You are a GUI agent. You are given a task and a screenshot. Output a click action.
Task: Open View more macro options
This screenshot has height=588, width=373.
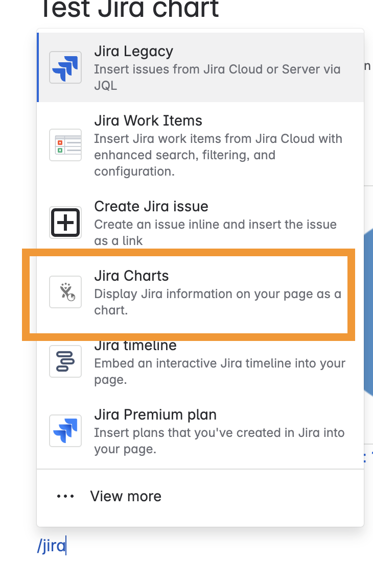[x=126, y=496]
